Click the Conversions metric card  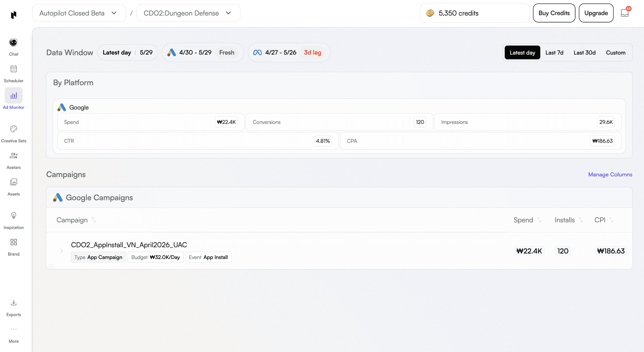339,122
